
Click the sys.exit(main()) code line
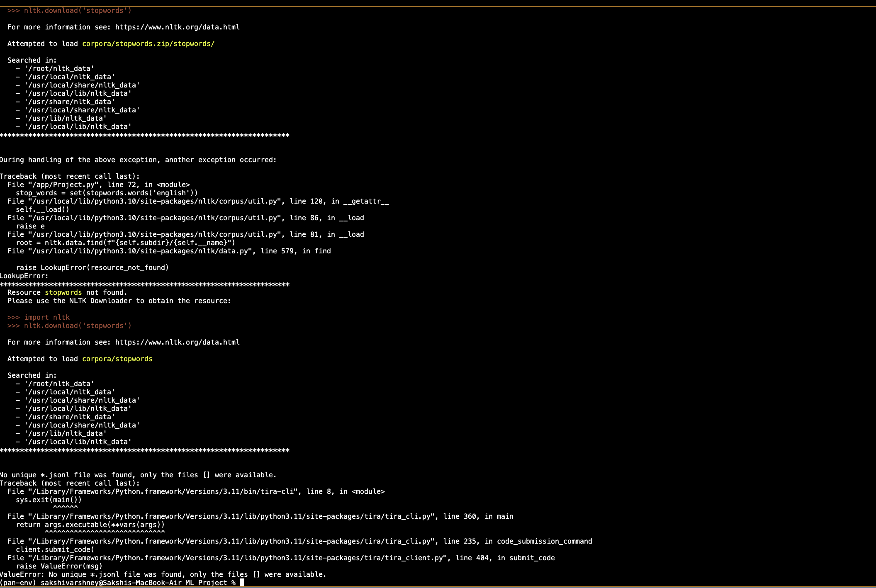[x=49, y=500]
